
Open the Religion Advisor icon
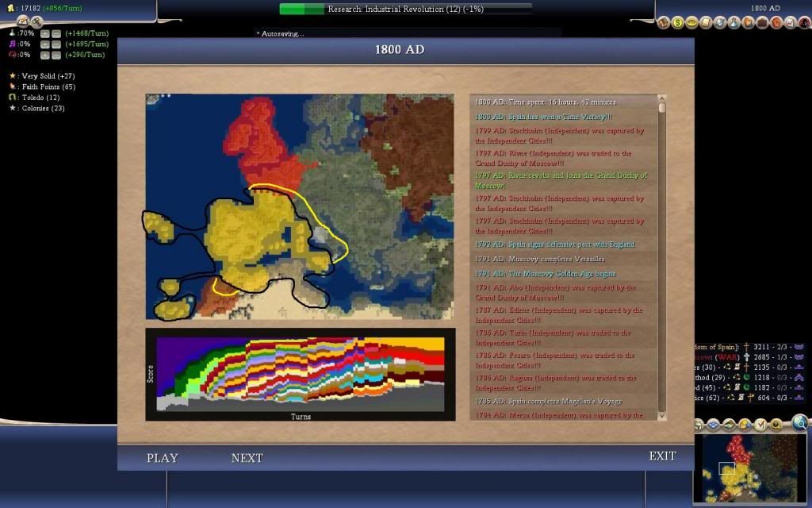[x=747, y=22]
